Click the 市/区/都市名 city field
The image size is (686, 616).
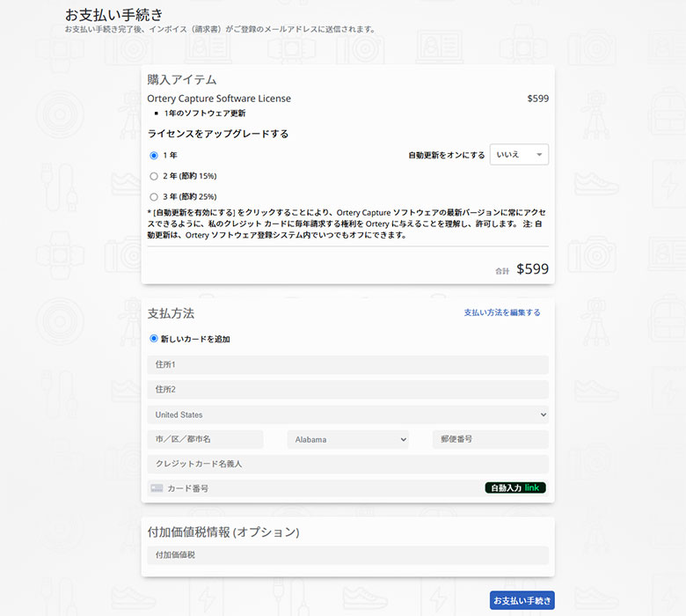[205, 439]
